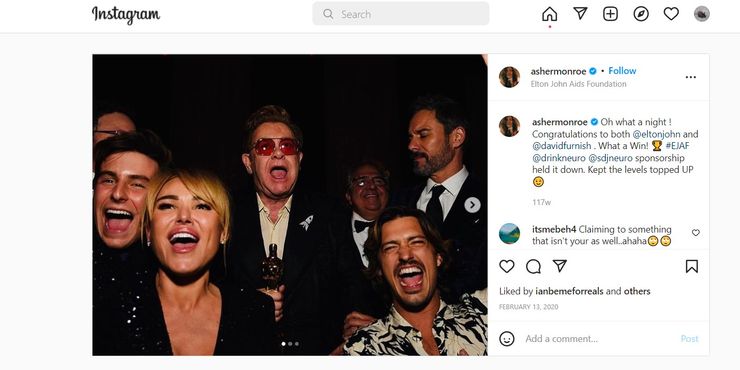Like the post with heart icon
This screenshot has width=740, height=370.
(506, 267)
